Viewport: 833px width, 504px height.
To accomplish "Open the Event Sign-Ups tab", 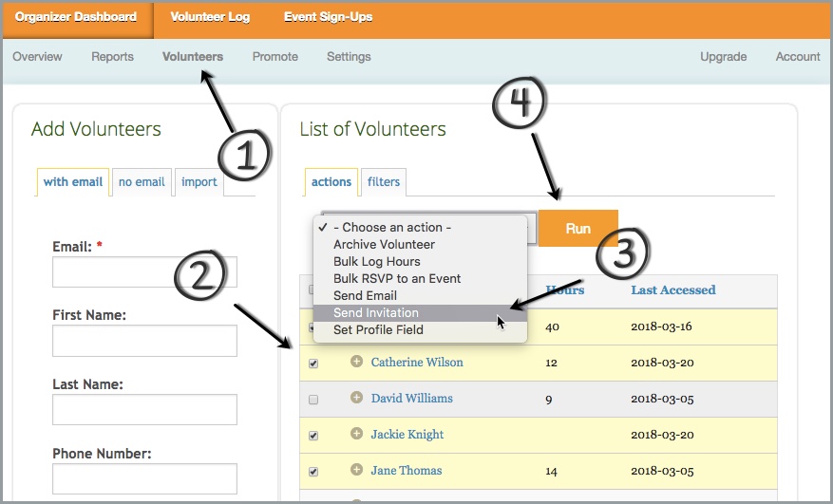I will coord(328,17).
